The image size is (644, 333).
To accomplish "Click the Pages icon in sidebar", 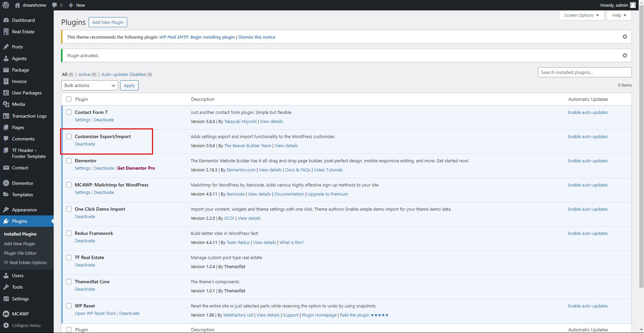I will point(6,127).
